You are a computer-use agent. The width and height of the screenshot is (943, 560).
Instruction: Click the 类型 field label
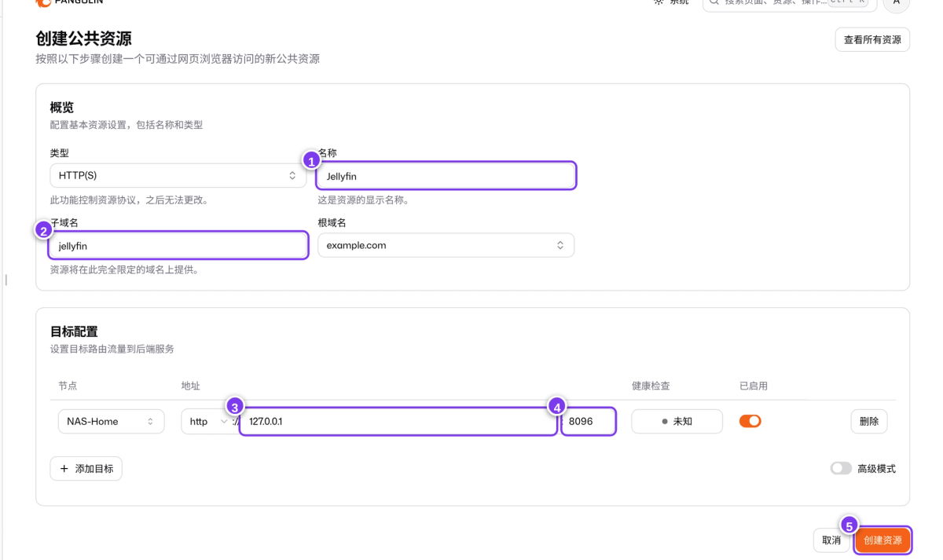click(x=60, y=153)
